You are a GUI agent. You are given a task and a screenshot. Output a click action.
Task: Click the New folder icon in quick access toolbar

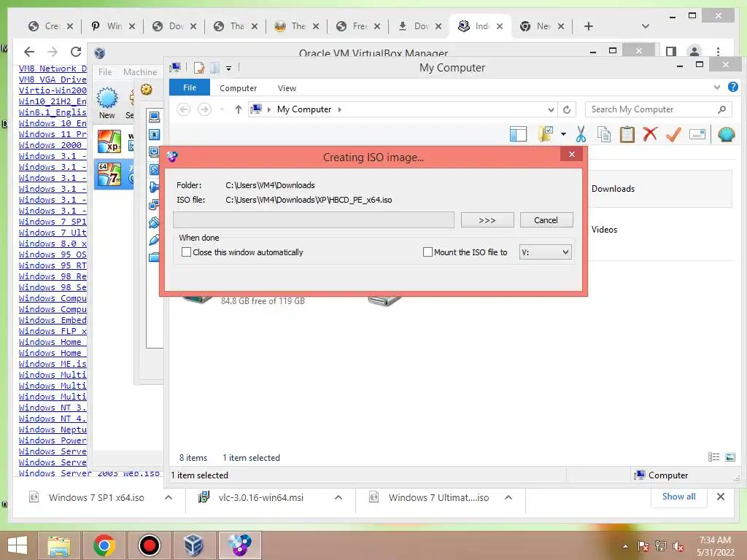(215, 68)
